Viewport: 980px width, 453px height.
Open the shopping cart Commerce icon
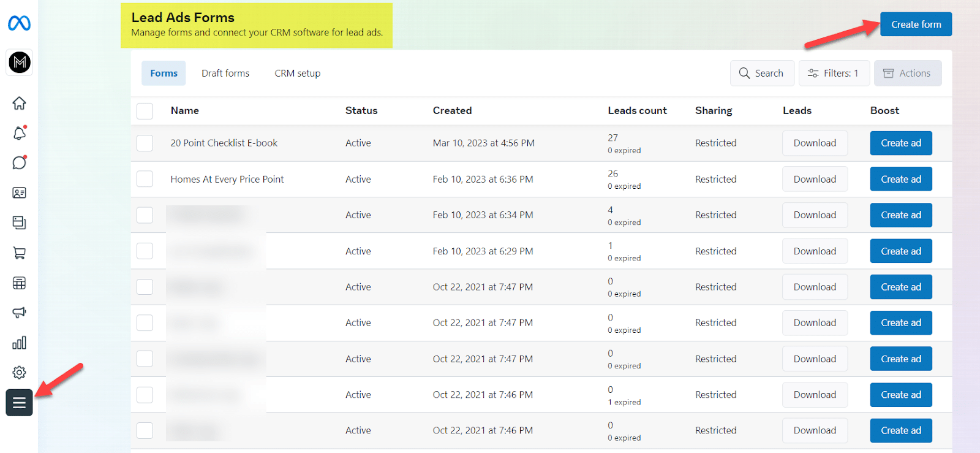coord(19,253)
